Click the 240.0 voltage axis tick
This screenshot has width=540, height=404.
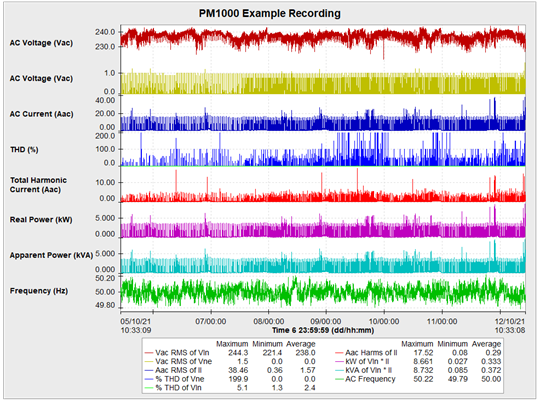click(105, 32)
